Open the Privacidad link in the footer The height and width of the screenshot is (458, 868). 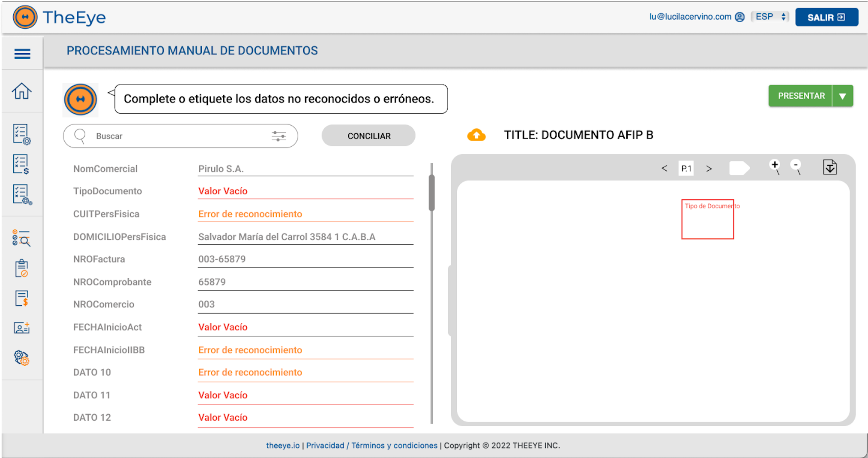click(325, 446)
